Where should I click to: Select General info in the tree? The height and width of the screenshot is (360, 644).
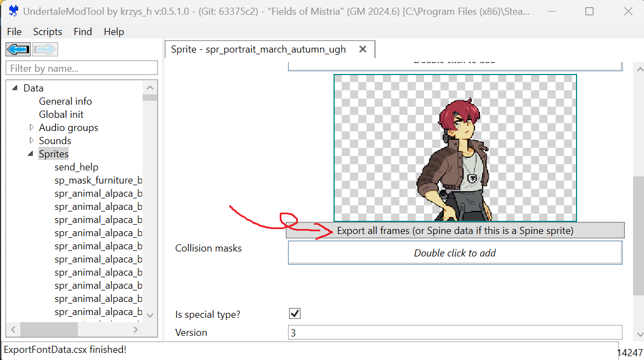pos(65,101)
